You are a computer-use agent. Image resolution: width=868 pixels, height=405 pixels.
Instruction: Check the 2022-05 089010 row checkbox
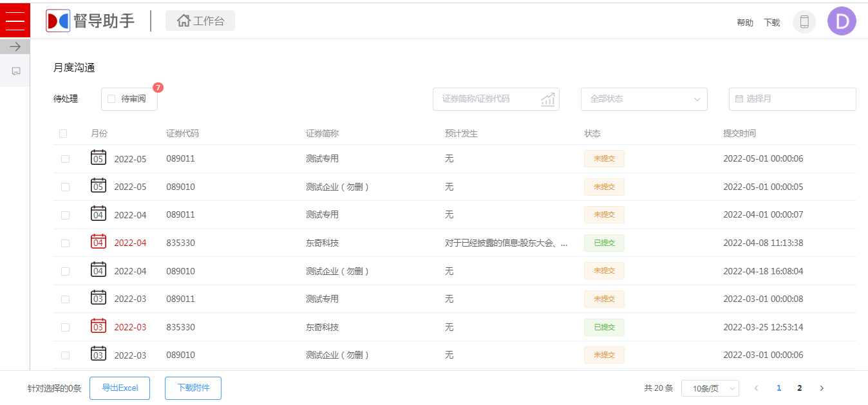point(65,187)
